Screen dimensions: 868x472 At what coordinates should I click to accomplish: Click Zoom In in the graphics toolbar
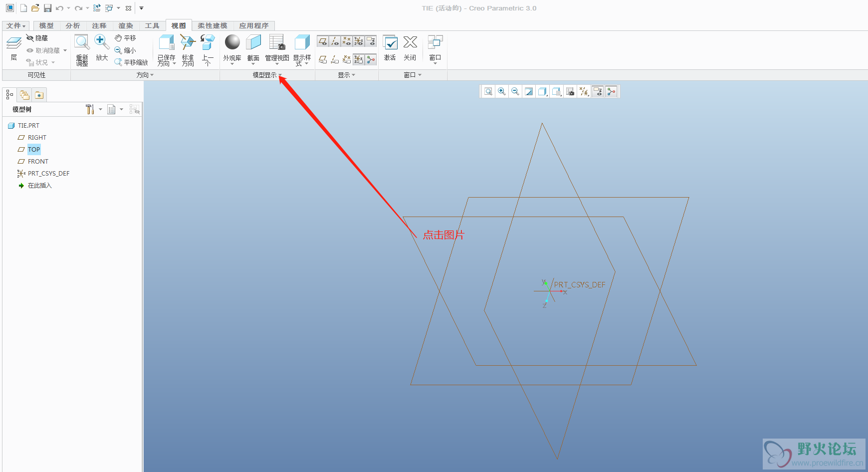(502, 91)
